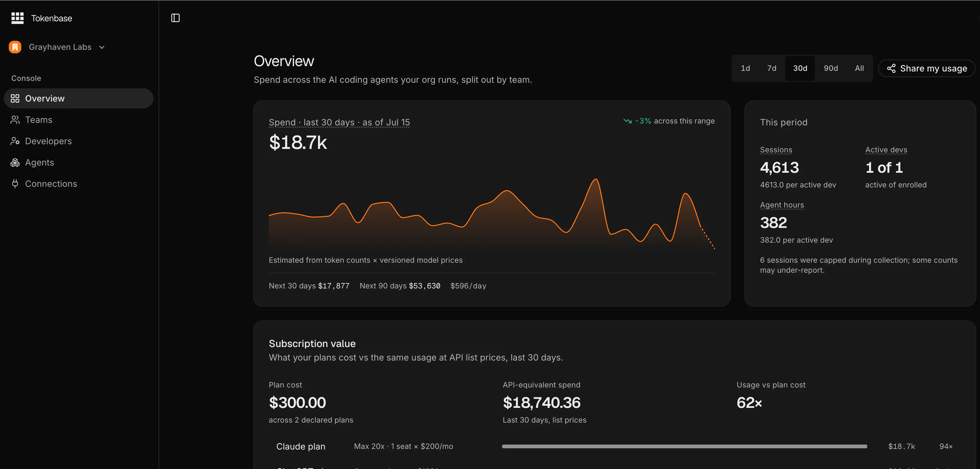
Task: Click the 4613.0 per active dev text
Action: 798,185
